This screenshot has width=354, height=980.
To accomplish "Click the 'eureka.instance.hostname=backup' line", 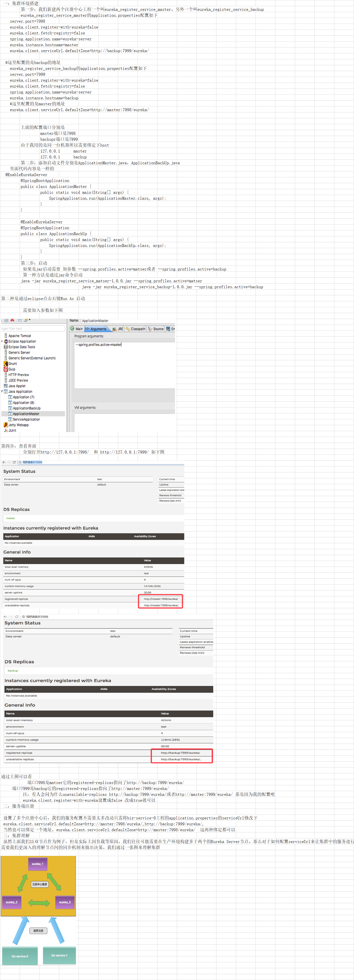I will click(44, 98).
